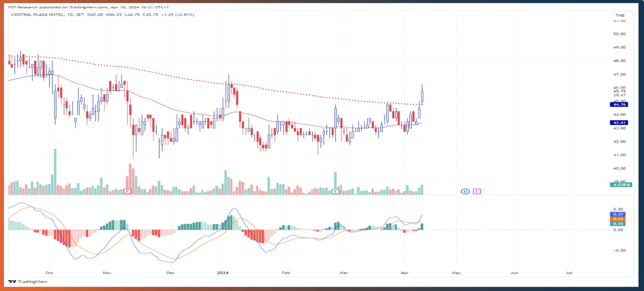Viewport: 644px width, 291px height.
Task: Click the May label on time axis
Action: (x=456, y=273)
